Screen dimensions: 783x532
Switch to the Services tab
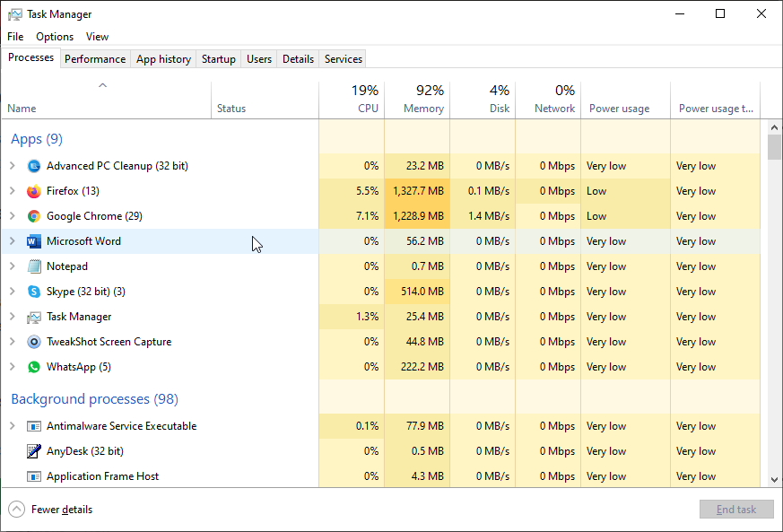click(343, 59)
